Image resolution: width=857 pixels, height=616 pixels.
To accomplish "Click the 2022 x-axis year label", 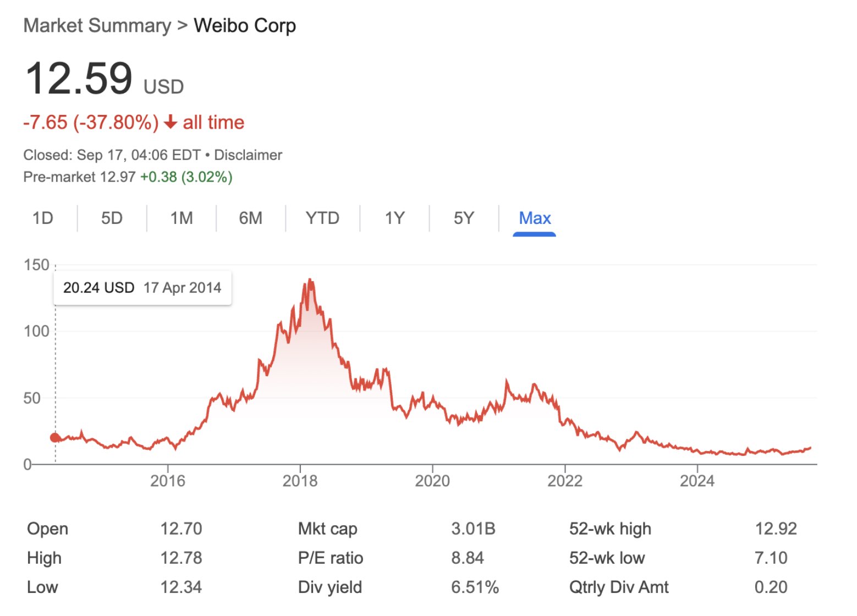I will point(564,481).
